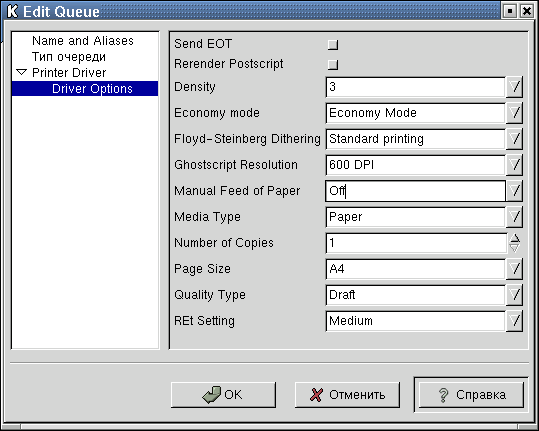Toggle the Rerender Postscript checkbox
This screenshot has height=431, width=539.
pyautogui.click(x=333, y=65)
